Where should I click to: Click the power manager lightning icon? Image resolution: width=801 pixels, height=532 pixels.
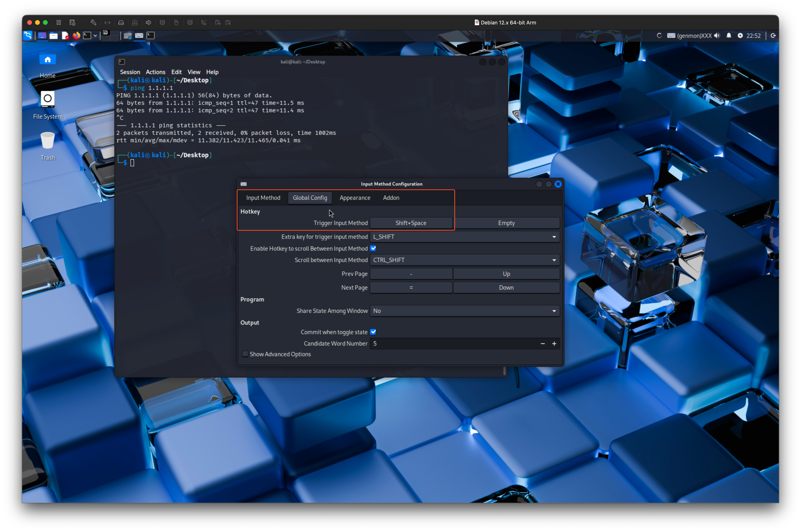740,36
